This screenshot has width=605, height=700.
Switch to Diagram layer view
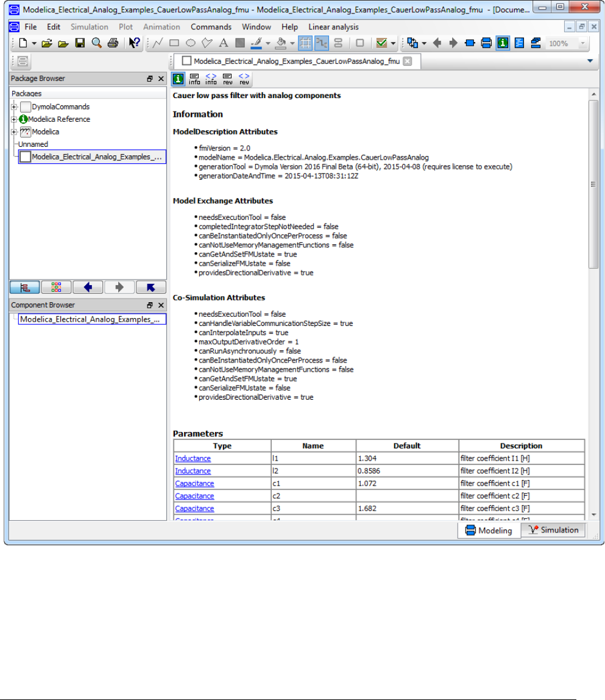[x=486, y=43]
